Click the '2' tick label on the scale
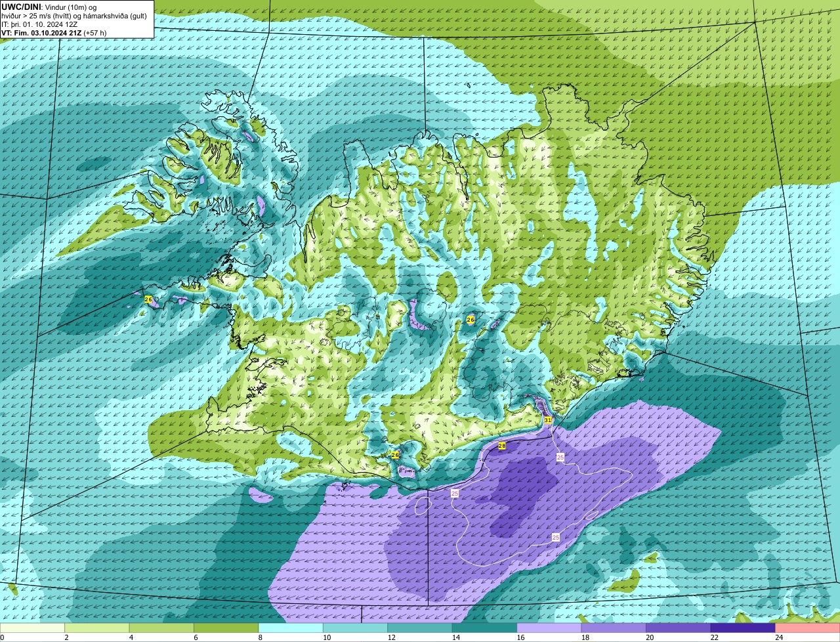The height and width of the screenshot is (642, 840). 66,637
